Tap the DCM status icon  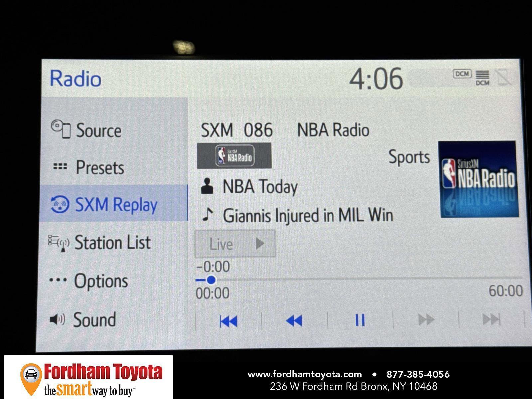(x=462, y=74)
